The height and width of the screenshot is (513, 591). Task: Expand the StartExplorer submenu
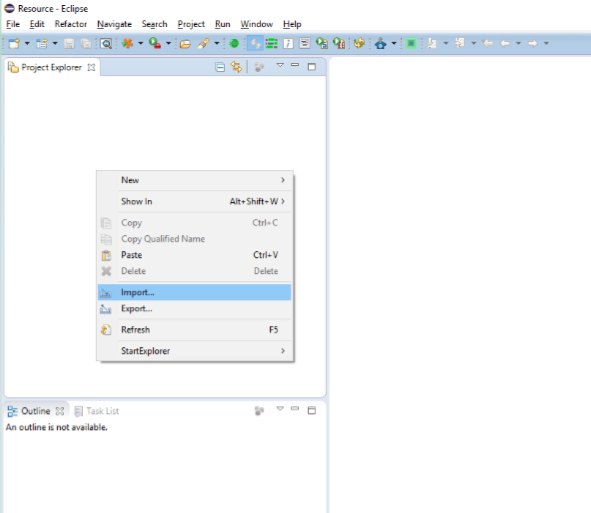194,351
